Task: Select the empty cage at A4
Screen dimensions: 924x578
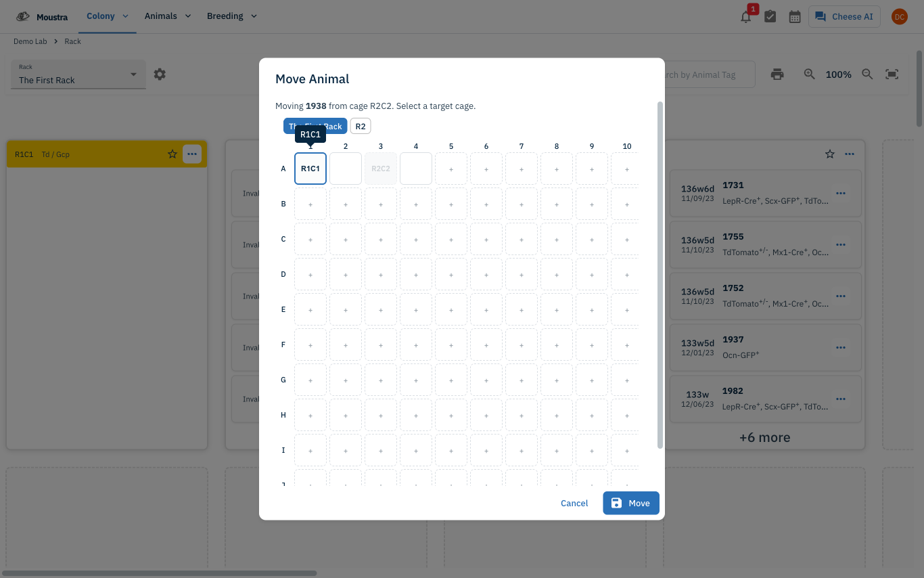Action: pyautogui.click(x=416, y=169)
